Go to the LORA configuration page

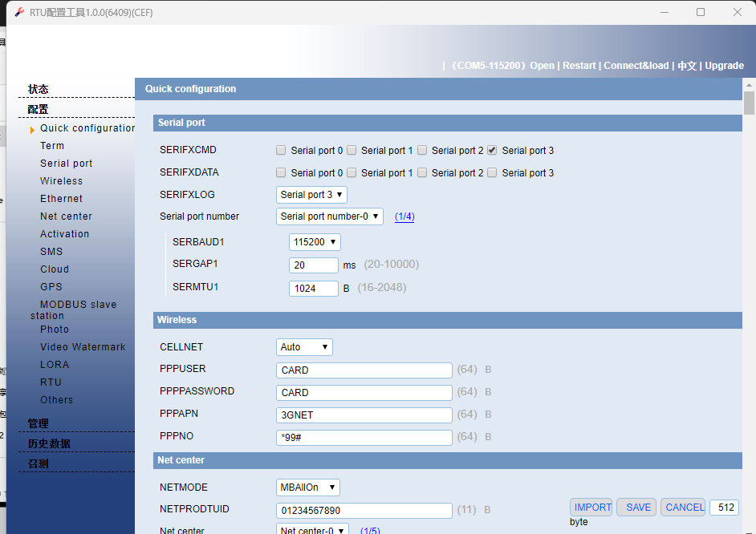click(55, 365)
